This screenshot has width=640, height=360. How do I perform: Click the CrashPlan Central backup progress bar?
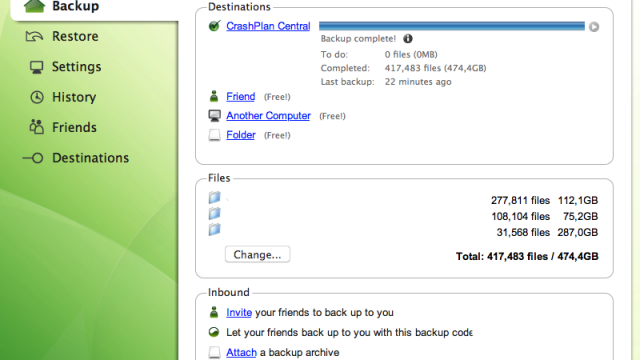(x=452, y=26)
